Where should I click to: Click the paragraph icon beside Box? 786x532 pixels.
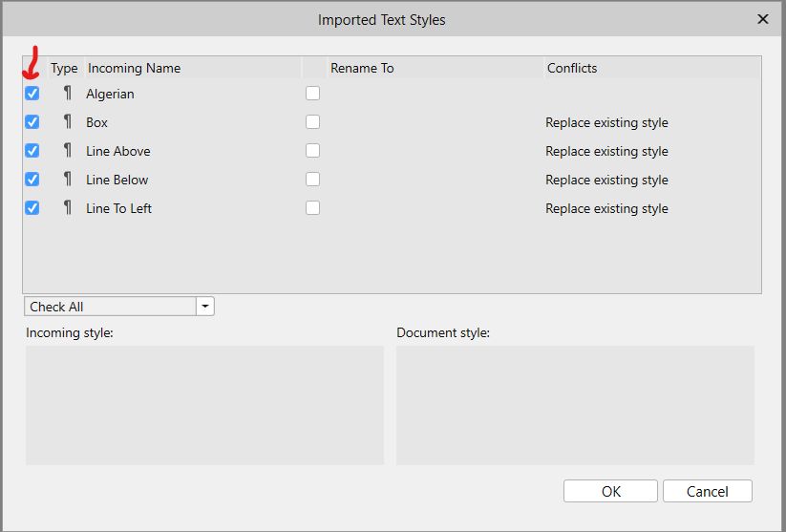coord(68,122)
